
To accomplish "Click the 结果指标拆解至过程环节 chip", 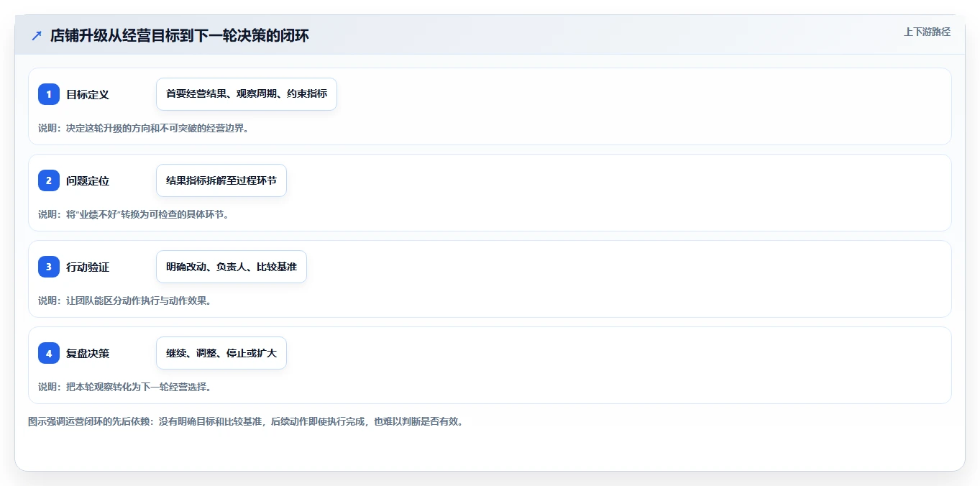I will click(x=221, y=180).
